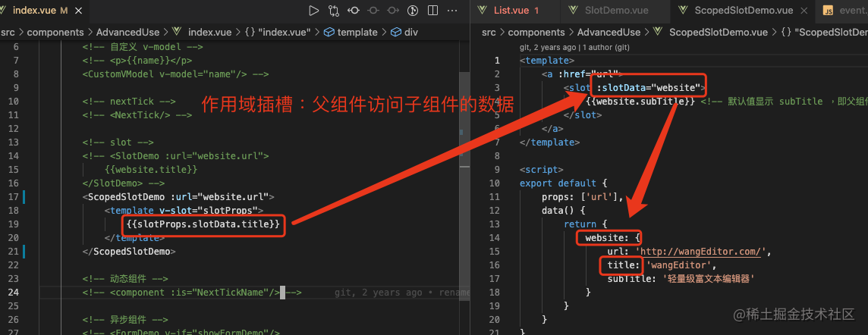Open the div breadcrumb dropdown
Viewport: 868px width, 335px height.
(x=410, y=32)
